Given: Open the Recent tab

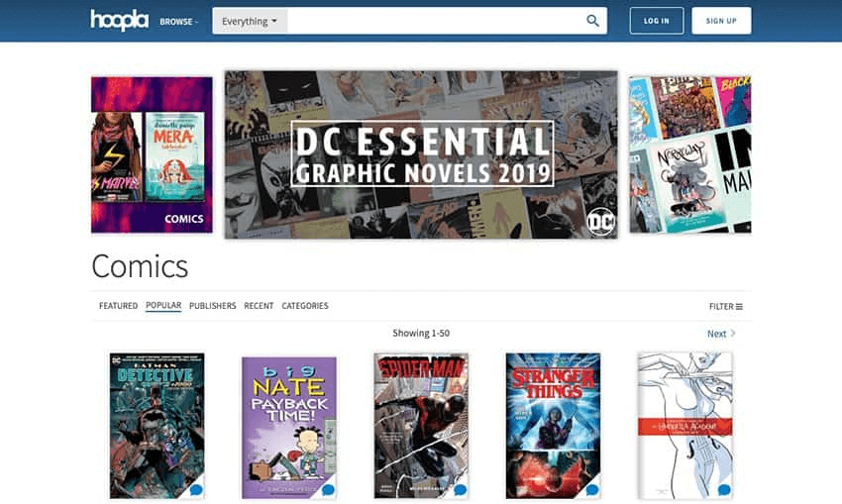Looking at the screenshot, I should coord(259,306).
